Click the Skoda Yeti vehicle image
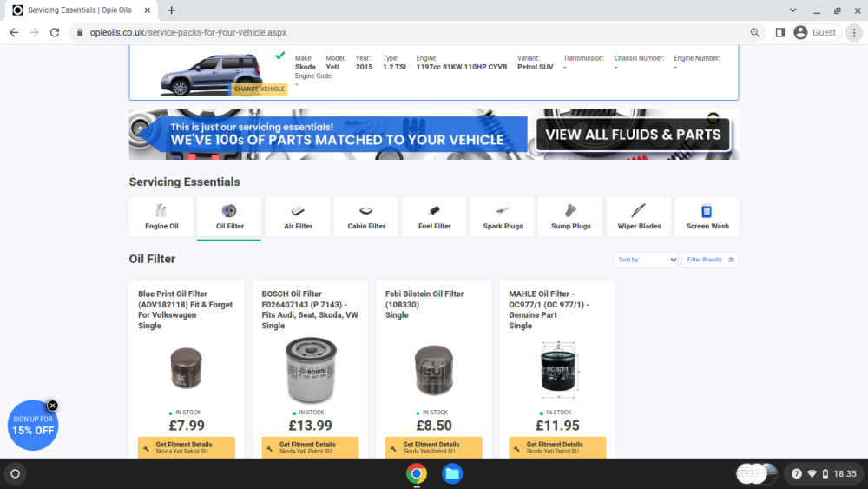 pyautogui.click(x=210, y=74)
